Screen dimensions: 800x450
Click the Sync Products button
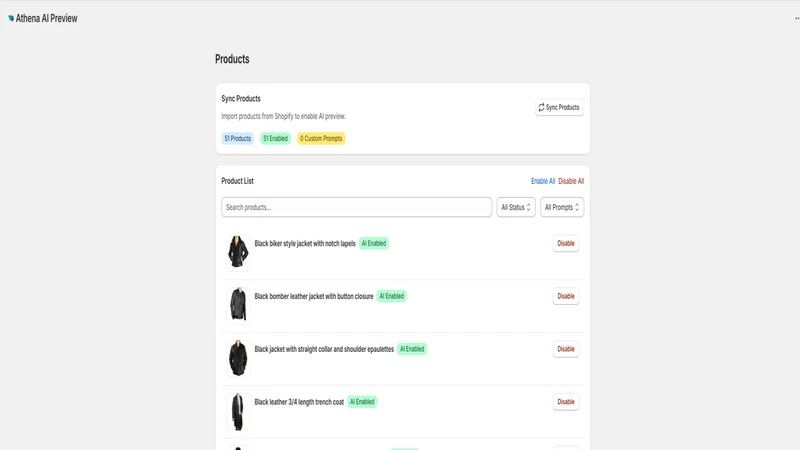pos(559,108)
